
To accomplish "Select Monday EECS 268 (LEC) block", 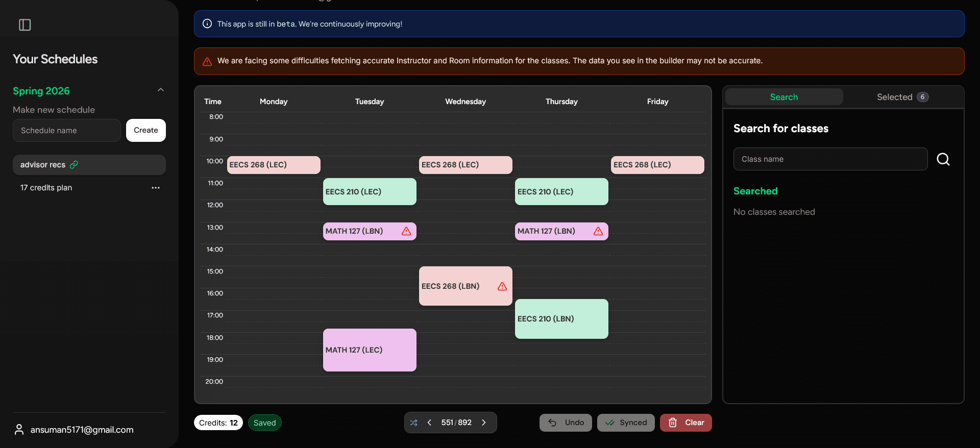I will click(274, 165).
